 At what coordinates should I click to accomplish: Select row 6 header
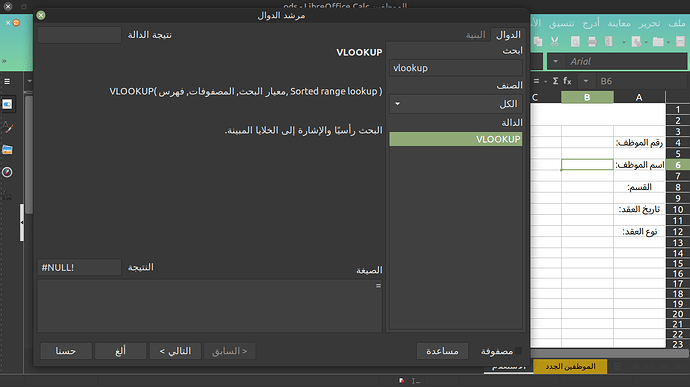(678, 165)
